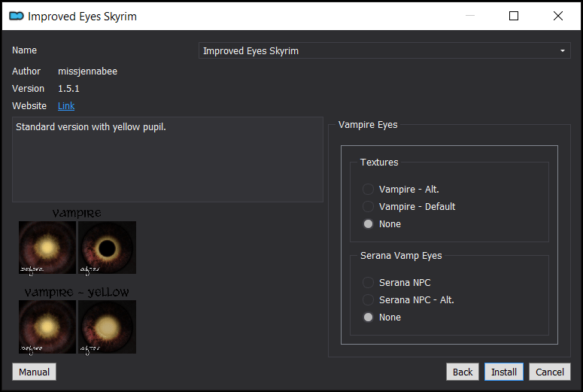Viewport: 583px width, 392px height.
Task: Choose None under Textures
Action: tap(382, 224)
